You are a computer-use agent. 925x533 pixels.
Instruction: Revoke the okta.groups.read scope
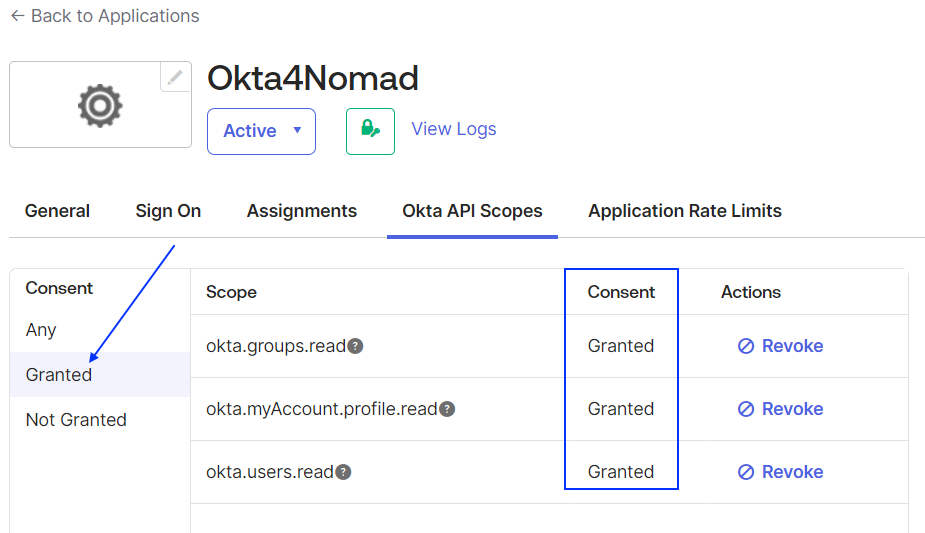(x=780, y=346)
